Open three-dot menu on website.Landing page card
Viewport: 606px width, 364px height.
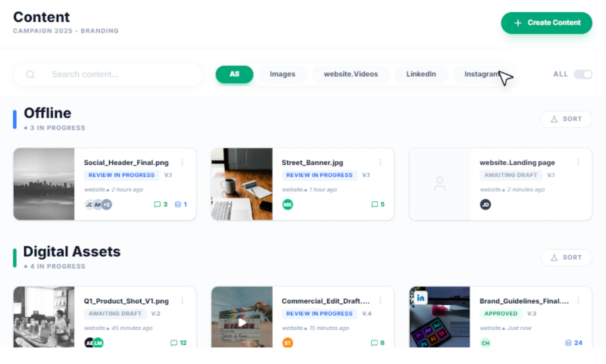coord(578,162)
